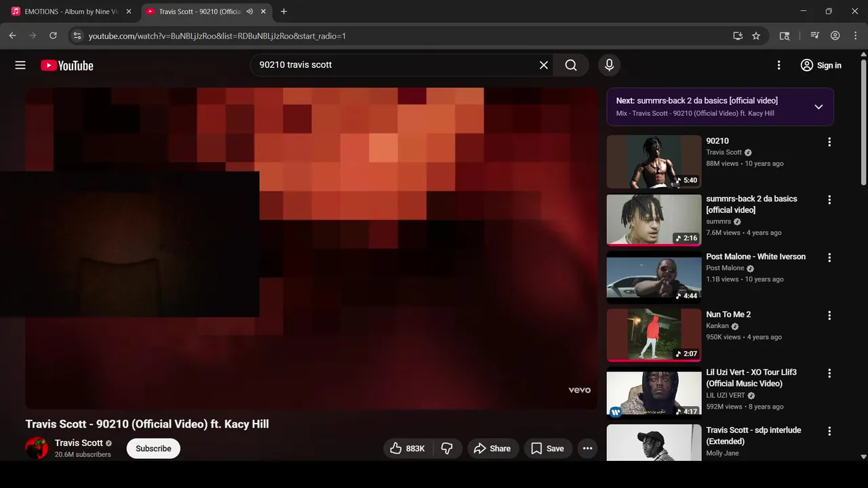Like the video with 883K thumbs up

(408, 448)
